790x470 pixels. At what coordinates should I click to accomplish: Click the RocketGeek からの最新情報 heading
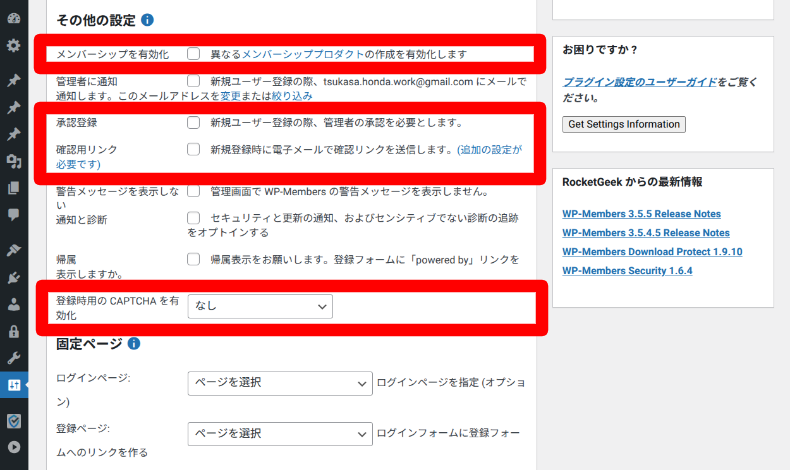coord(632,182)
